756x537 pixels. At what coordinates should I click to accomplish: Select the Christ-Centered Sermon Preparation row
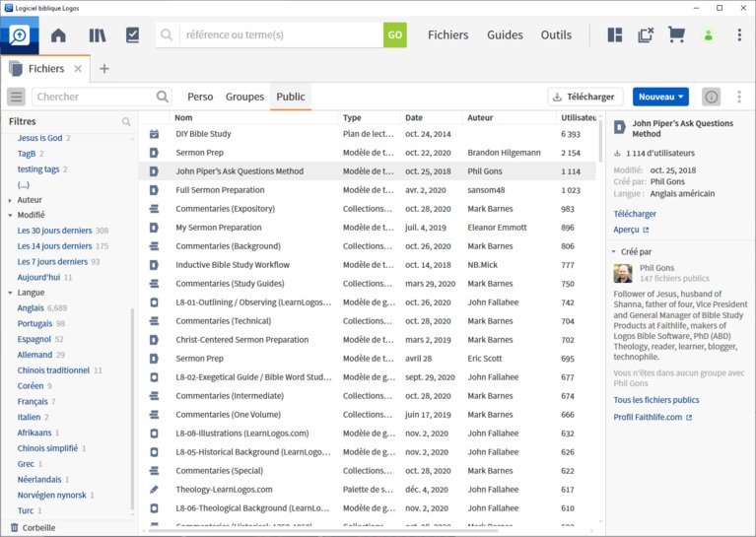point(368,340)
